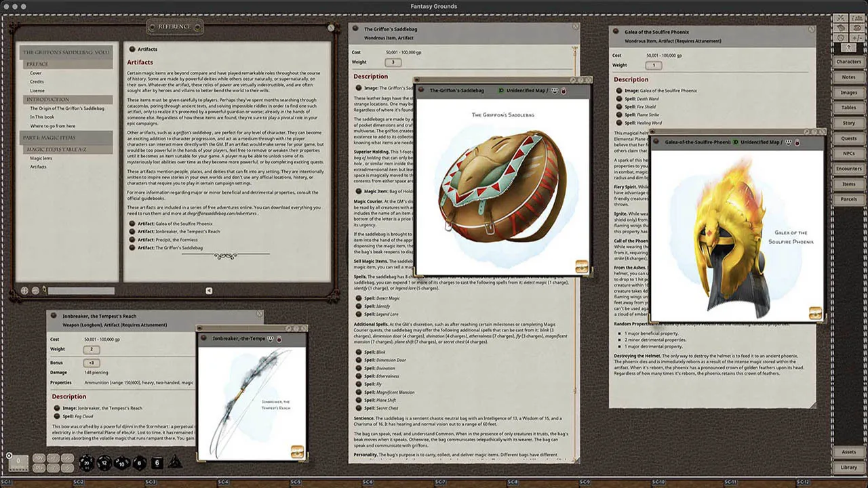
Task: Collapse the Preface section header
Action: 66,64
